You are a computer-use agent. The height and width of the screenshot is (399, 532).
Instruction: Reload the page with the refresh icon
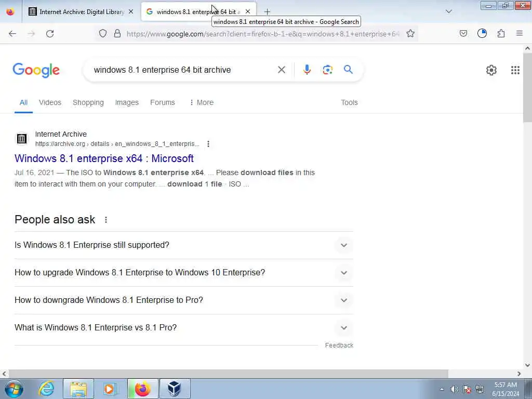coord(50,34)
